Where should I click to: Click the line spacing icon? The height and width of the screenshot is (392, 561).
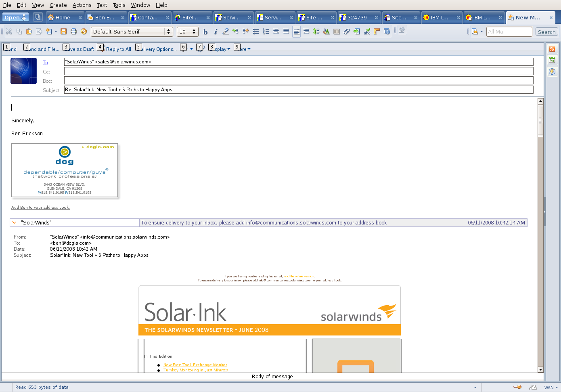click(316, 31)
